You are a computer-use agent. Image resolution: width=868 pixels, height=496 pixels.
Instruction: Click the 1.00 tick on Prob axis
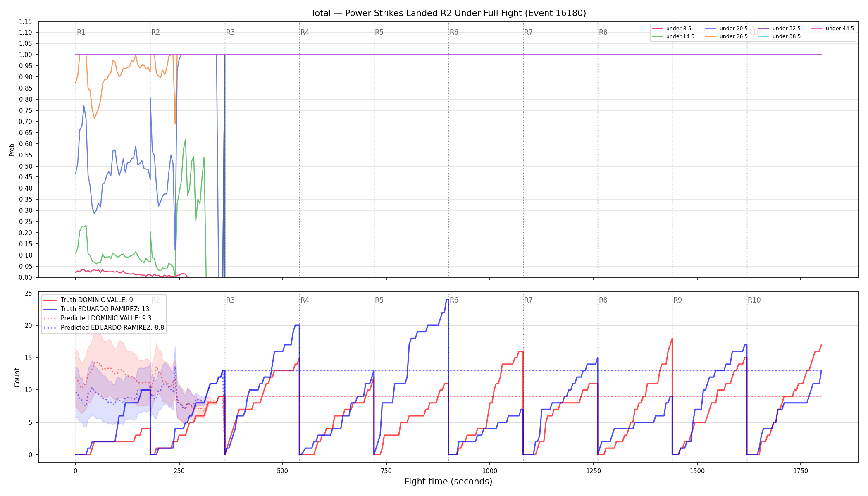tap(26, 55)
